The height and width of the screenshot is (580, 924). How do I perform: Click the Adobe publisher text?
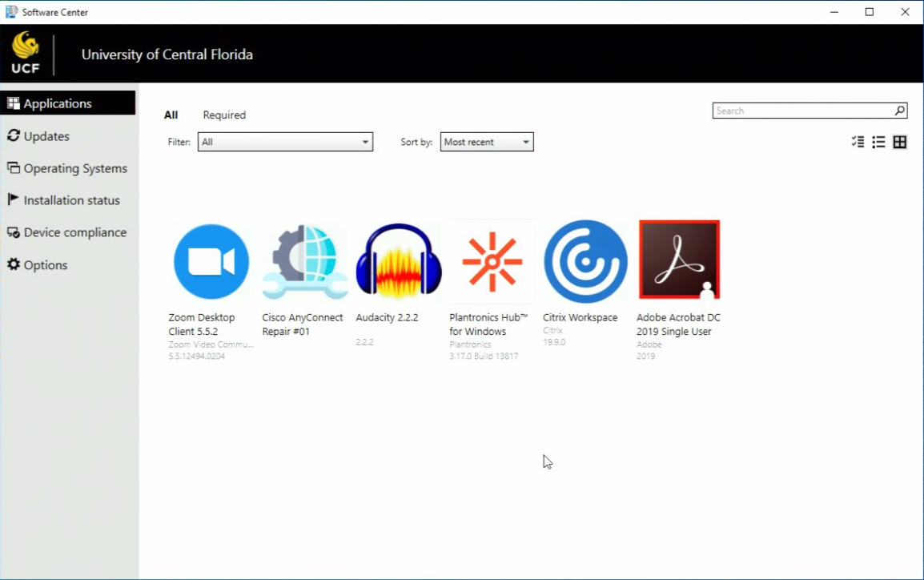(x=649, y=344)
